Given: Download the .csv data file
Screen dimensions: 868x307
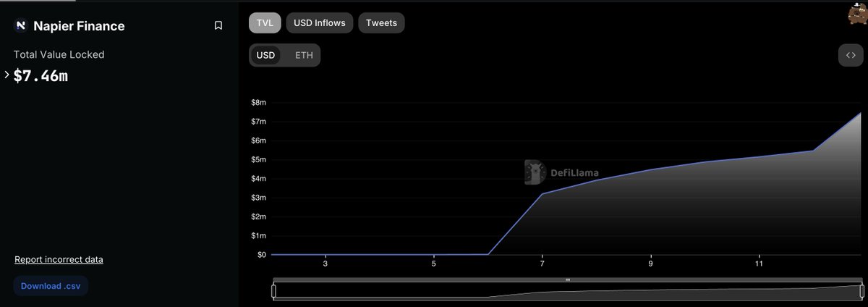Looking at the screenshot, I should pos(51,286).
